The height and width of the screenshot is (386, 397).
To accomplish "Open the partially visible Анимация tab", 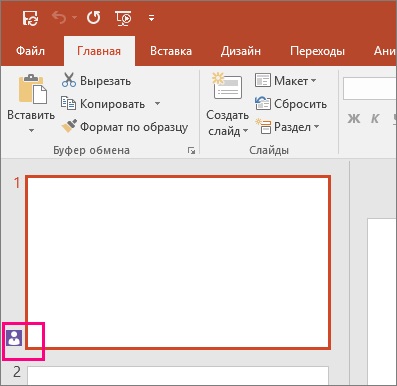I will coord(385,51).
